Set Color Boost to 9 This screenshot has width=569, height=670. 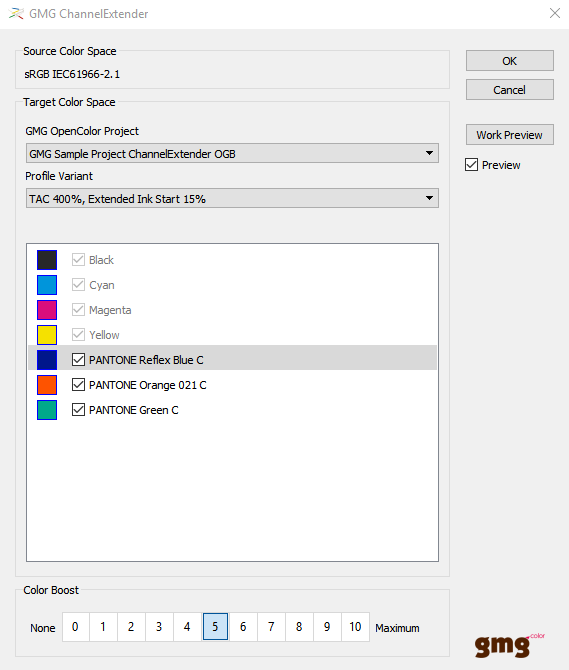tap(327, 627)
